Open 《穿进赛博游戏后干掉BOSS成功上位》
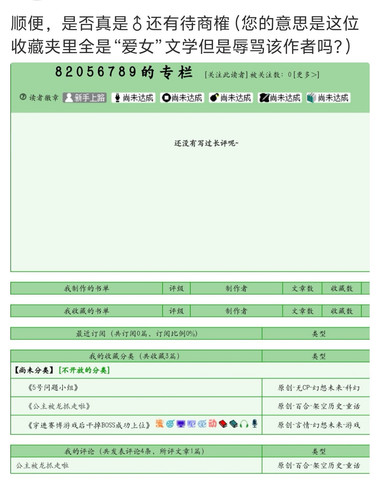Screen dimensions: 380x500 click(89, 425)
